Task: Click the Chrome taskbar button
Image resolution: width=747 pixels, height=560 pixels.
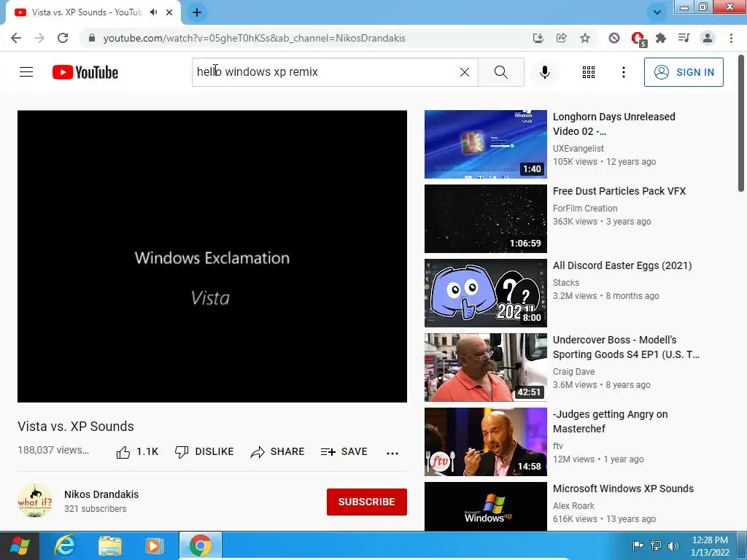Action: click(200, 545)
